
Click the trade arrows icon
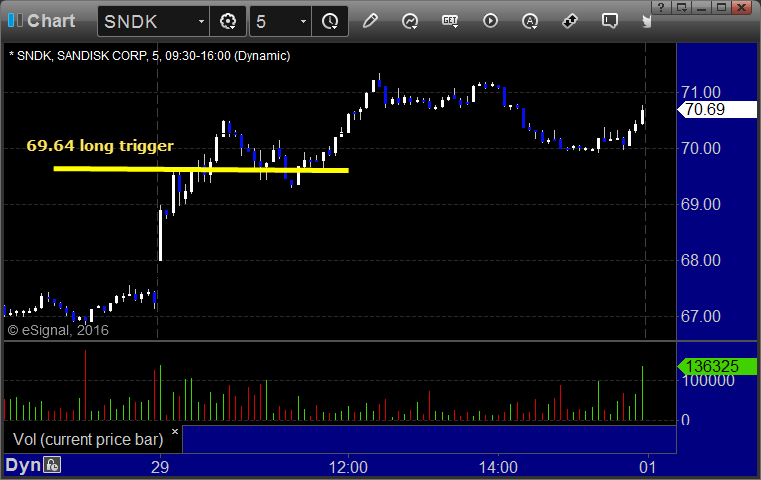click(x=570, y=21)
